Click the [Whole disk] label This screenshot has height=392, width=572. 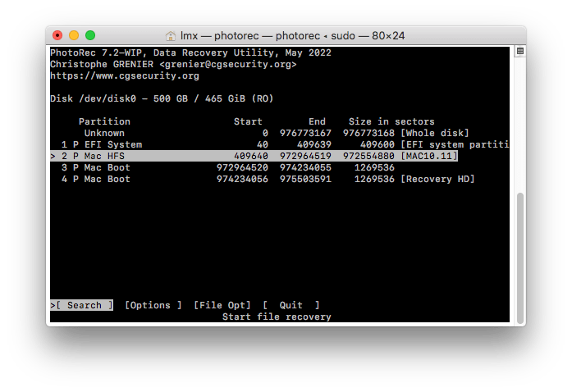[435, 133]
